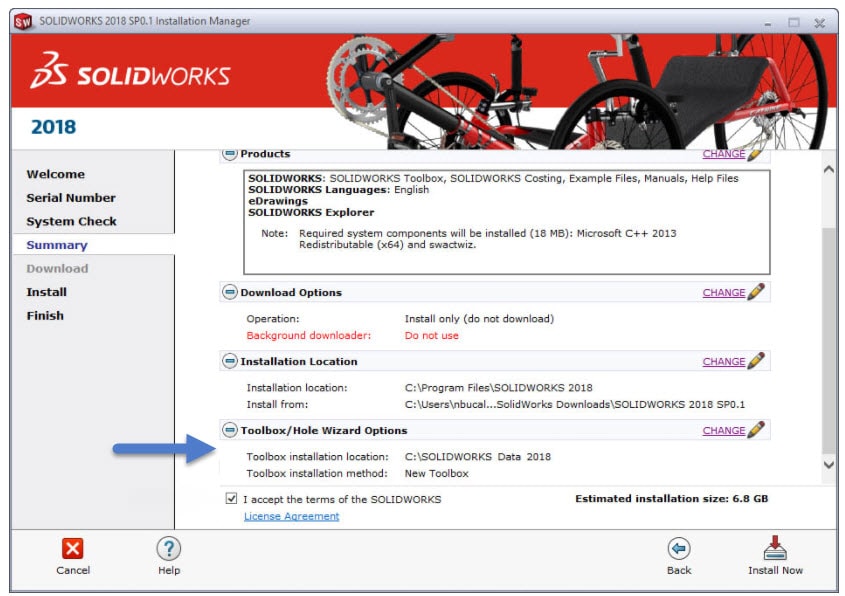The image size is (845, 596).
Task: Close the Installation Manager window
Action: [819, 23]
